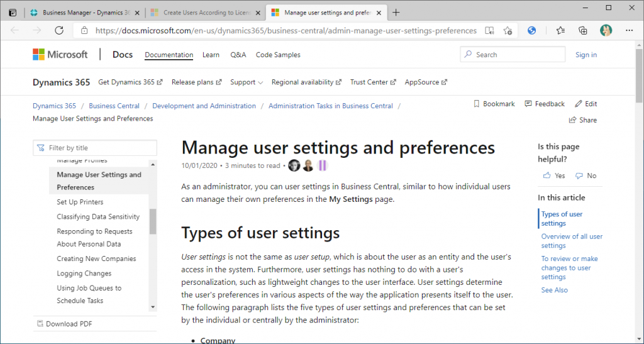The image size is (644, 344).
Task: Open the browser Settings and more menu
Action: click(x=629, y=30)
